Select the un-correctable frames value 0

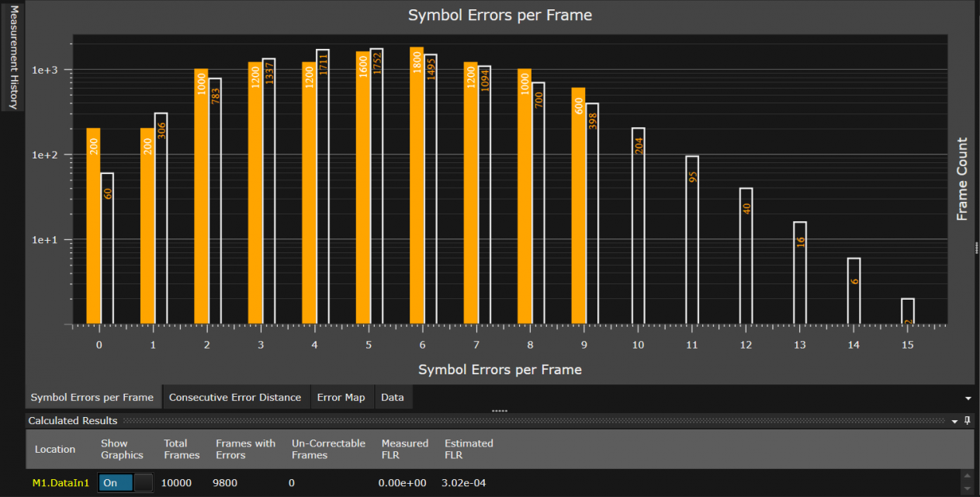click(292, 483)
